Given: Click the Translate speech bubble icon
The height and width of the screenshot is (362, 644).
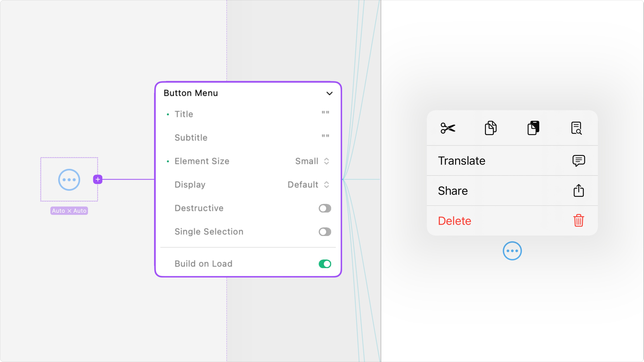Looking at the screenshot, I should [x=578, y=161].
